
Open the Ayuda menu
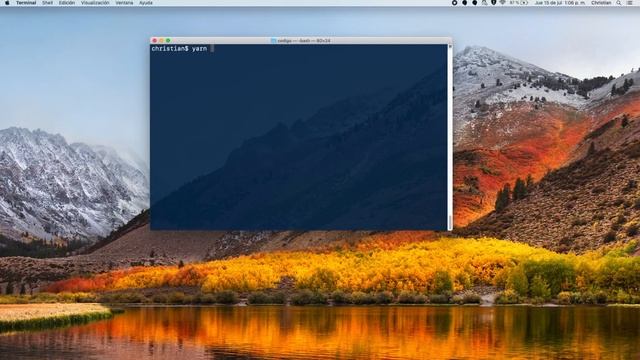click(146, 3)
